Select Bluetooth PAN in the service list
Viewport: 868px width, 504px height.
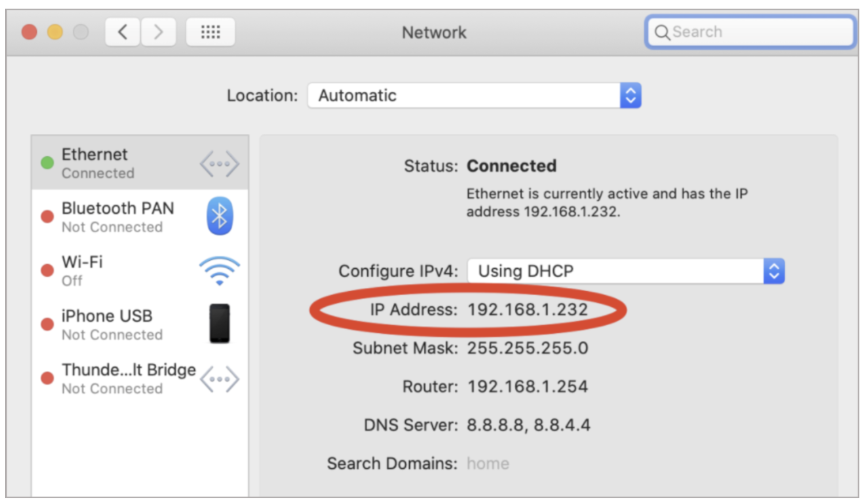[118, 217]
